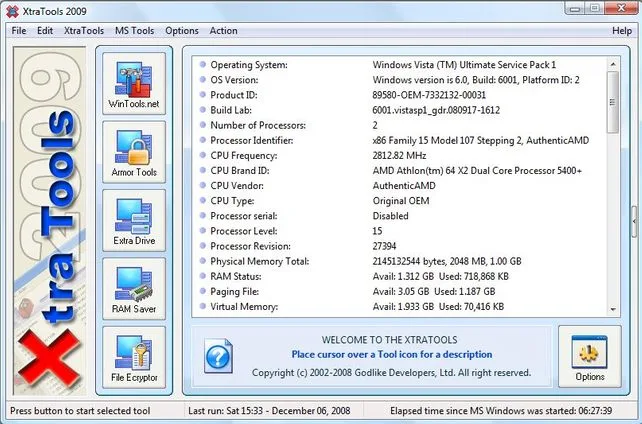Click the Processor Revision value 27394
Screen dimensions: 642x424
pyautogui.click(x=384, y=246)
